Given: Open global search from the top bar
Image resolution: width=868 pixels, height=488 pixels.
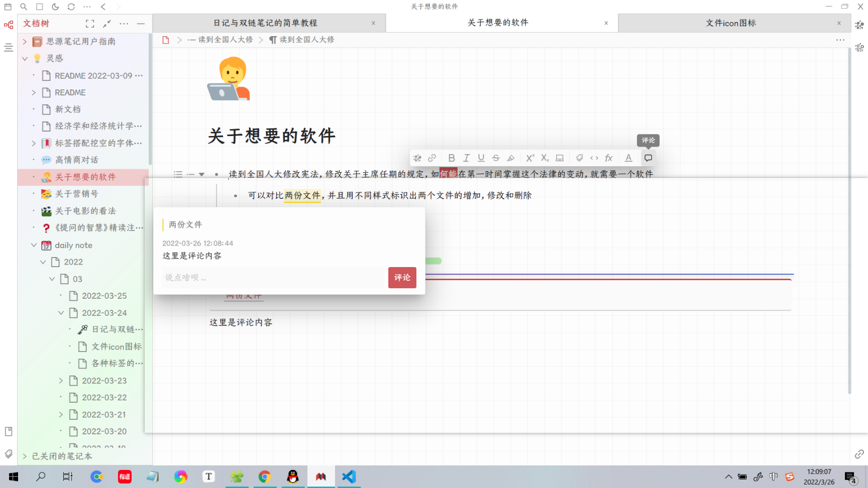Looking at the screenshot, I should (24, 7).
